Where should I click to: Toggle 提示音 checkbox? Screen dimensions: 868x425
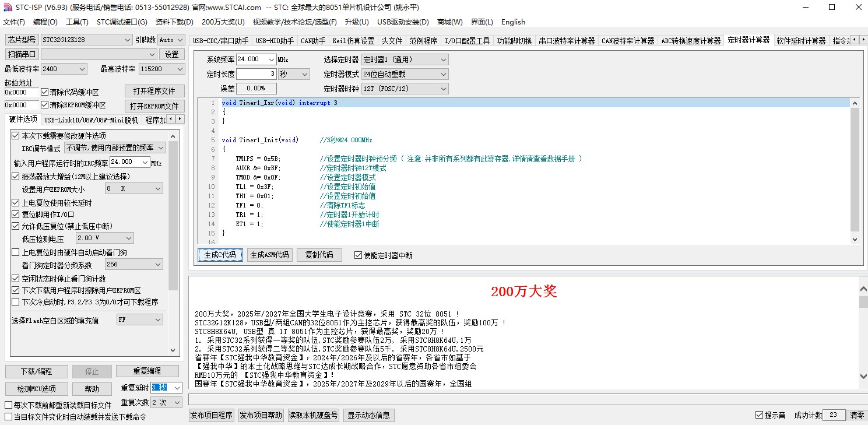click(x=759, y=415)
